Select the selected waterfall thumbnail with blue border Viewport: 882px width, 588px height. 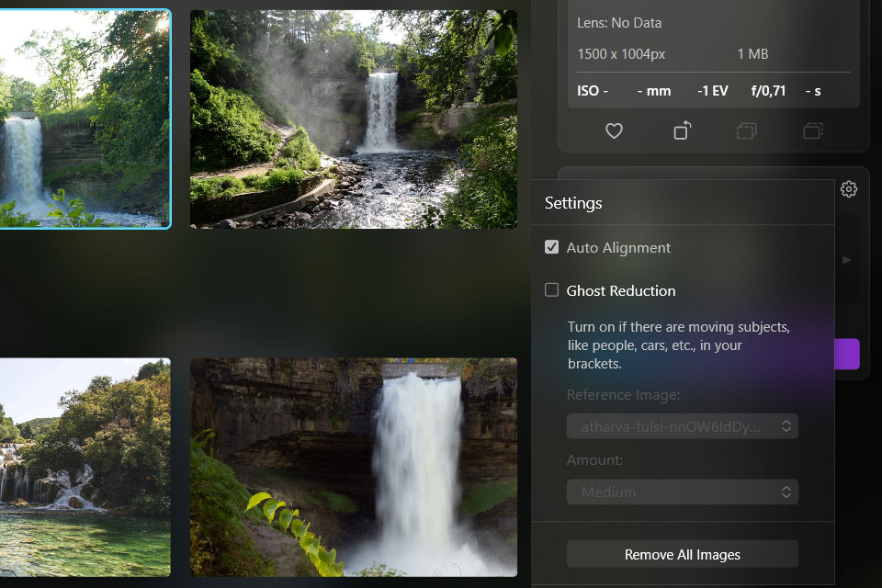[85, 119]
